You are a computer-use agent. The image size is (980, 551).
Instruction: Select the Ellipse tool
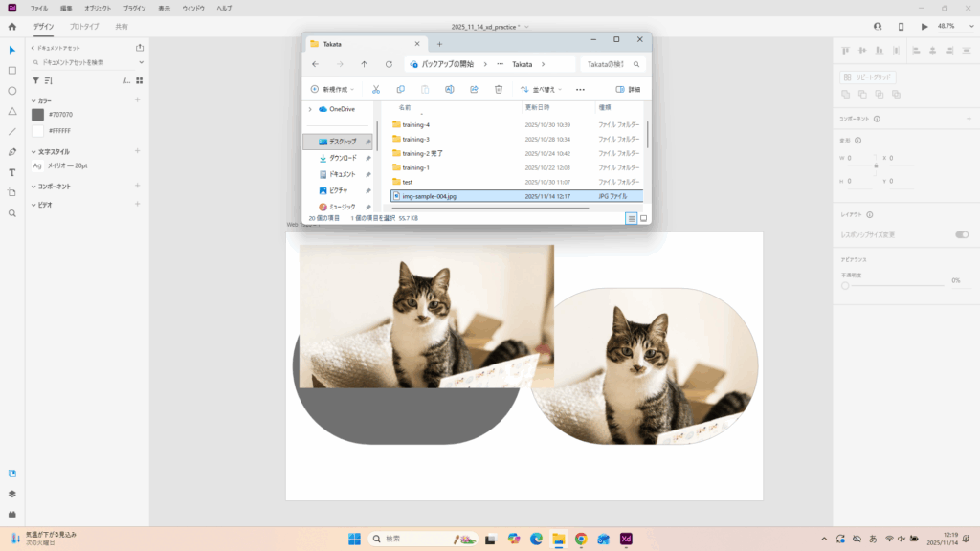click(12, 91)
